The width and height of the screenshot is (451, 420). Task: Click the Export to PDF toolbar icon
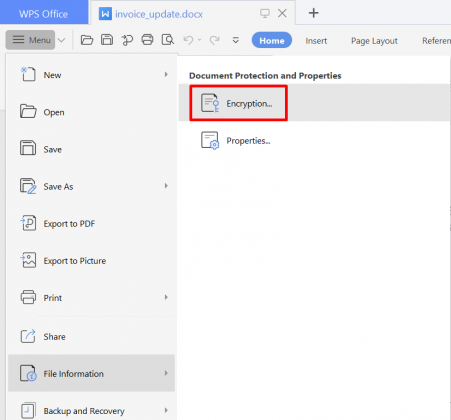[127, 40]
